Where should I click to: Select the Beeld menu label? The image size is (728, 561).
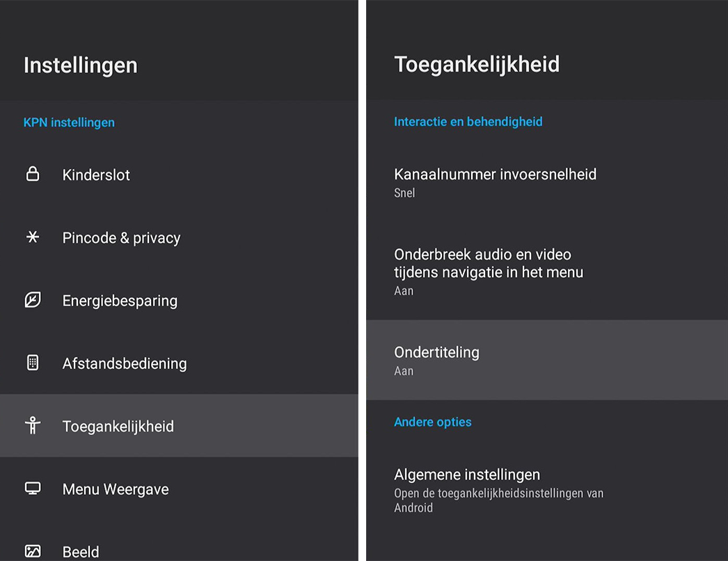[81, 552]
